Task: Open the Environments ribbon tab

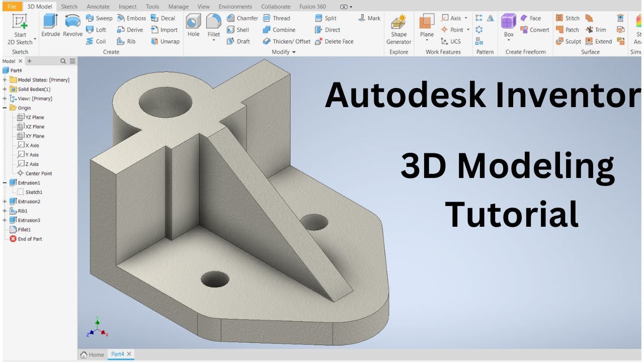Action: click(x=235, y=7)
